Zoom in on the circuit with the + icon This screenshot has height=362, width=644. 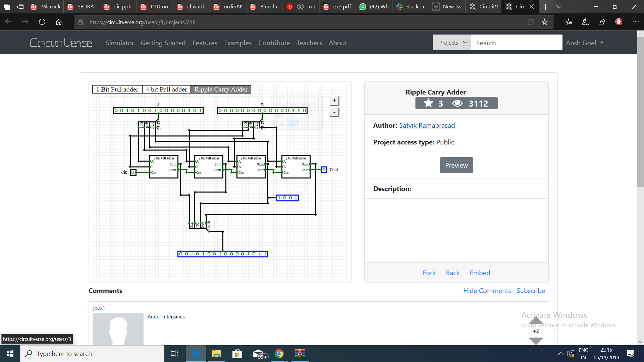tap(334, 101)
